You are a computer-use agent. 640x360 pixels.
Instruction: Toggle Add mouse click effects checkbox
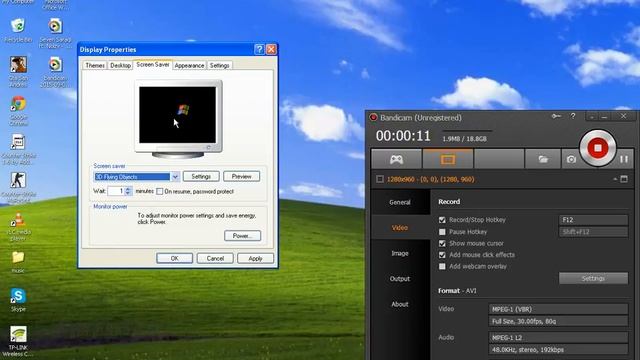click(x=442, y=255)
